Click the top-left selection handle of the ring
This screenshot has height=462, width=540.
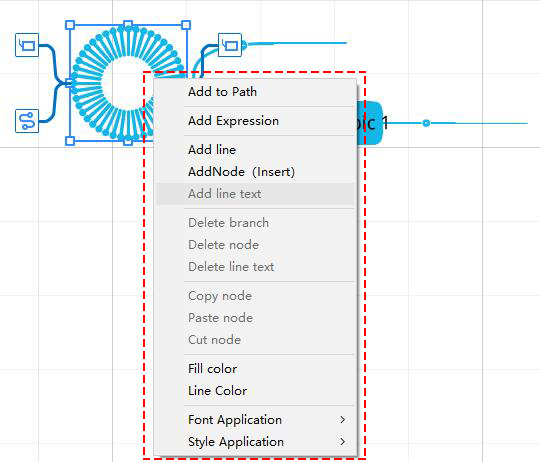pyautogui.click(x=70, y=25)
